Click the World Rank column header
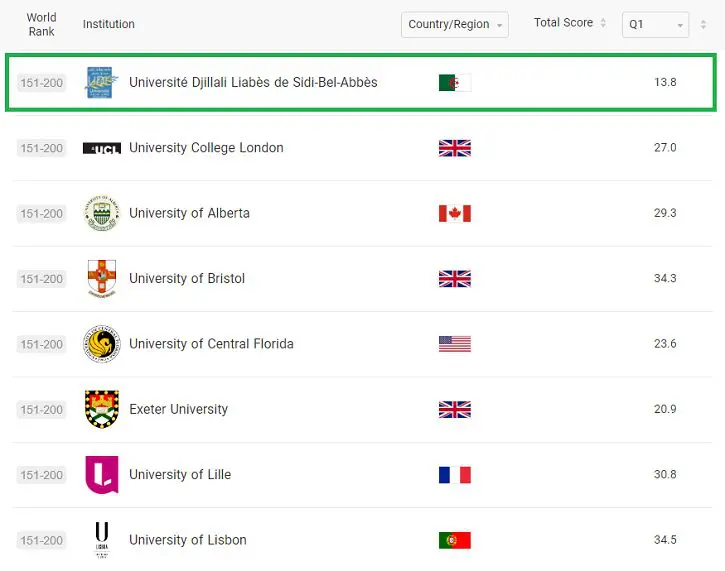 click(42, 25)
